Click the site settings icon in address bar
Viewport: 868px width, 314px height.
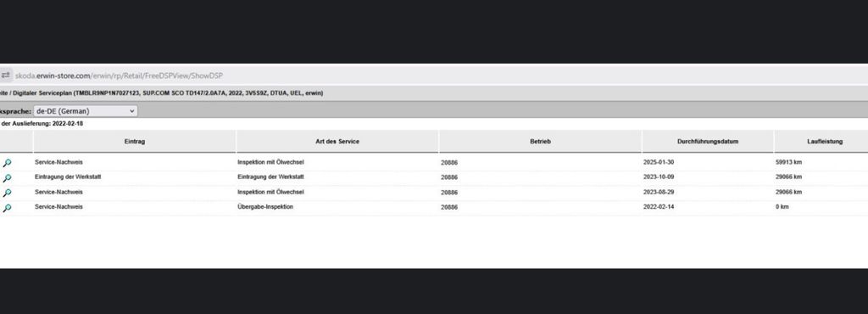pos(6,75)
